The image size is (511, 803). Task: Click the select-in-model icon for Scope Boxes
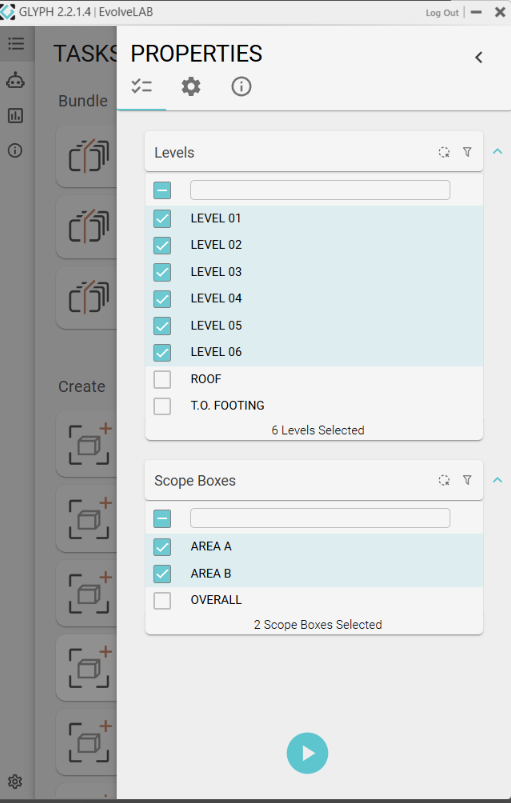pyautogui.click(x=444, y=480)
